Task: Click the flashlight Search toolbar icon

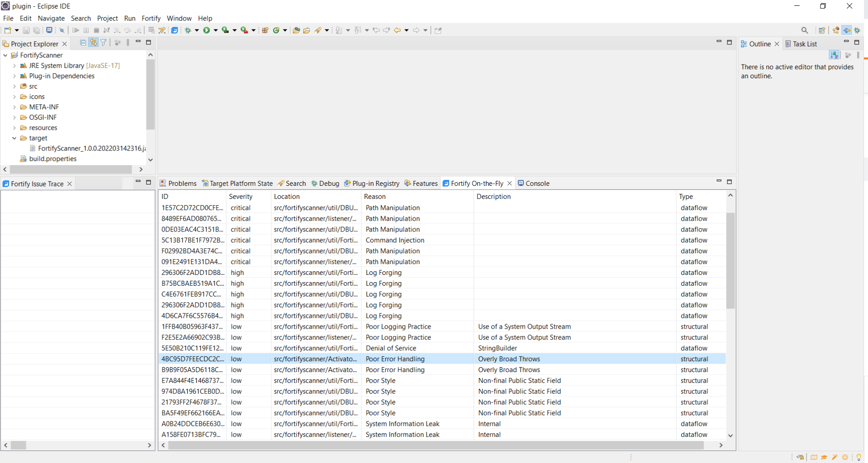Action: tap(318, 30)
